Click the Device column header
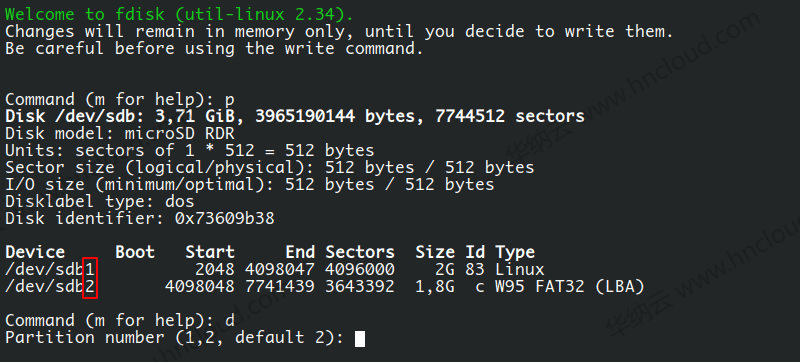Screen dimensions: 800x362 tap(35, 252)
